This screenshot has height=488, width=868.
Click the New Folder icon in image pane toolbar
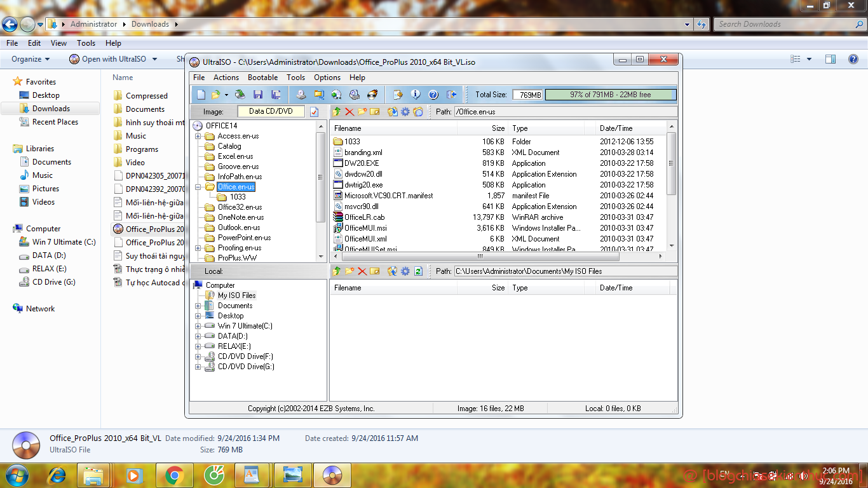[362, 112]
